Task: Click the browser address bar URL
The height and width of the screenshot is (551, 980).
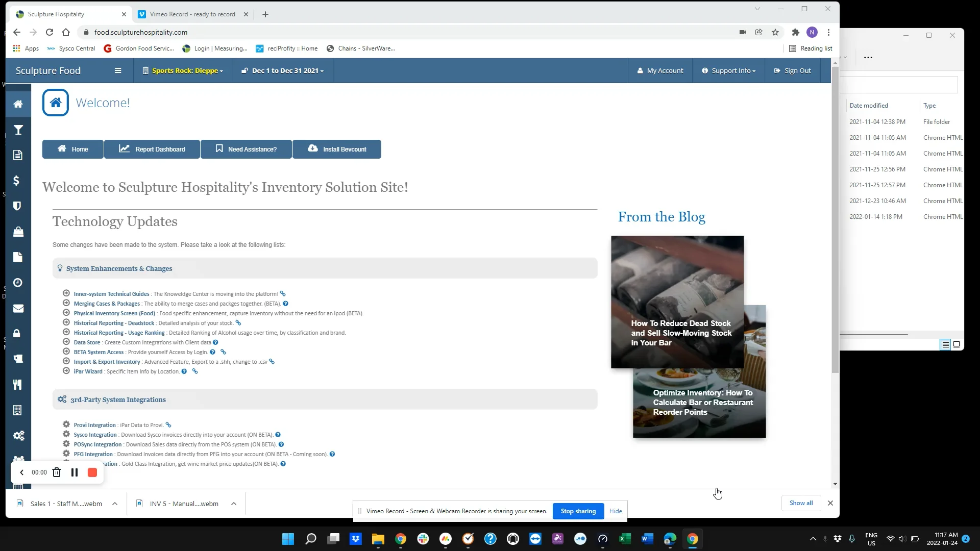Action: 141,32
